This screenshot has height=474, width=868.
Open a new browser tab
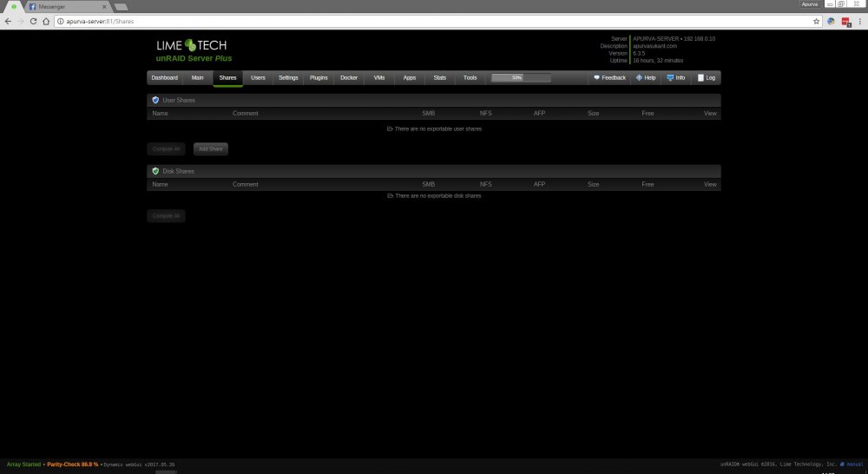[121, 7]
